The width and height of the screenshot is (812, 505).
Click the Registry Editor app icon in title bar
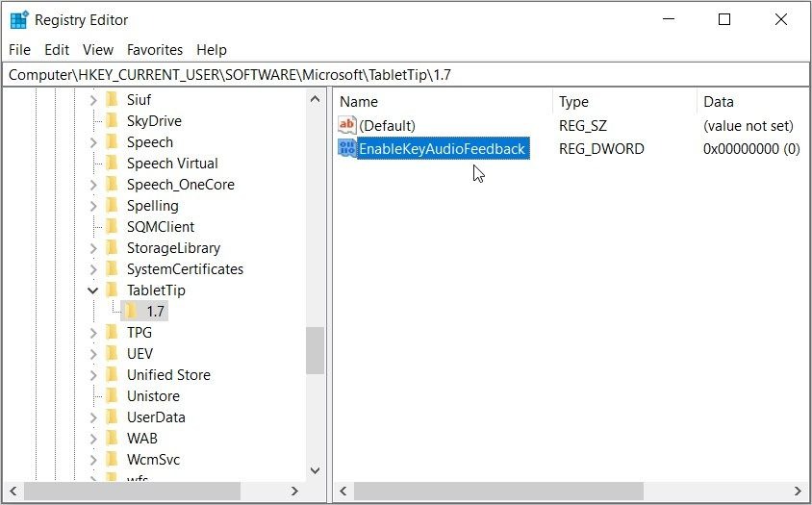click(19, 20)
